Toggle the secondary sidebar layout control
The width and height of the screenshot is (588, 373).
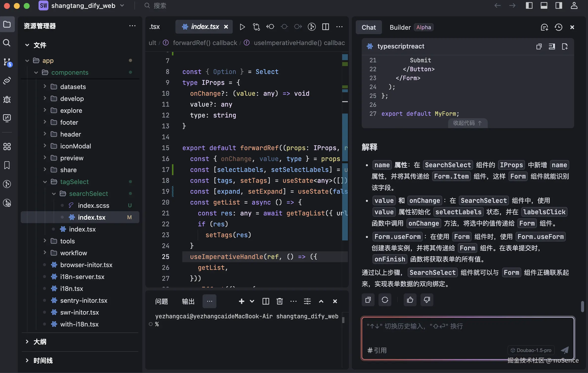(559, 5)
